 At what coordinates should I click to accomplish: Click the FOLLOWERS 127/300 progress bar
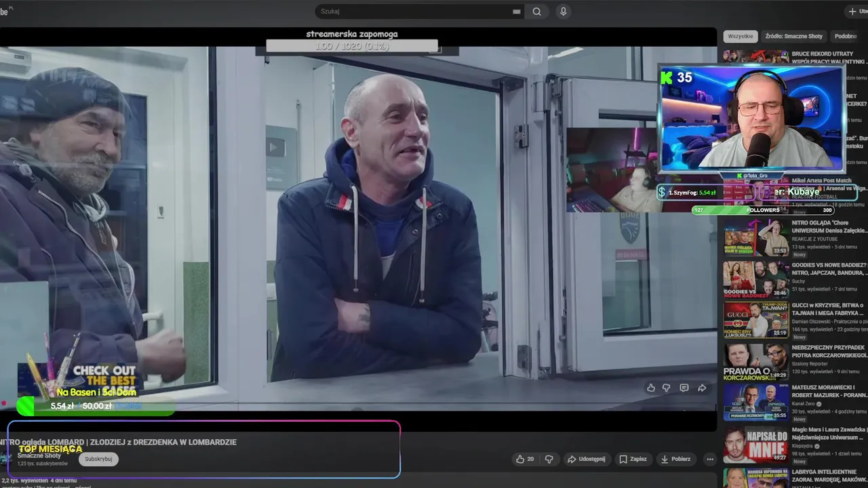click(763, 210)
